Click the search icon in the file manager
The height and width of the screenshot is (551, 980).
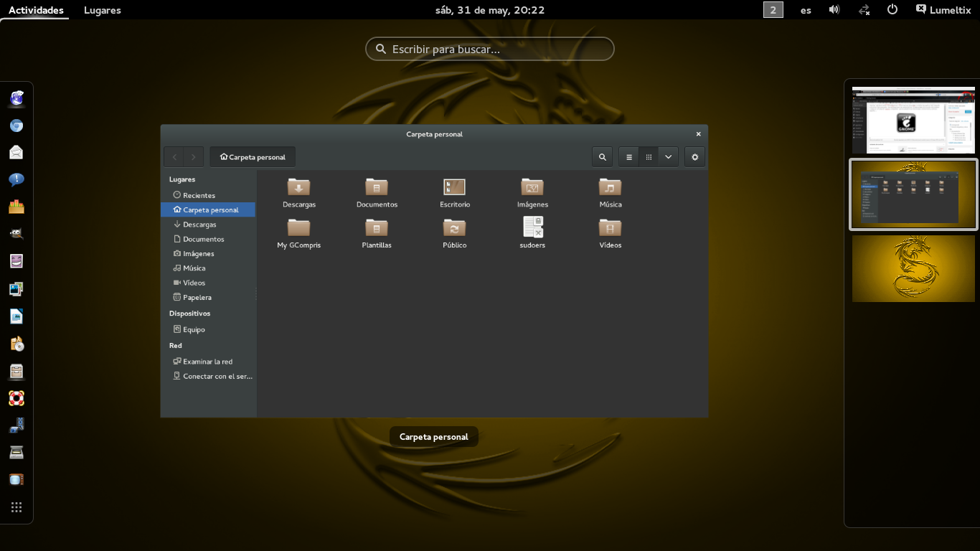[602, 157]
